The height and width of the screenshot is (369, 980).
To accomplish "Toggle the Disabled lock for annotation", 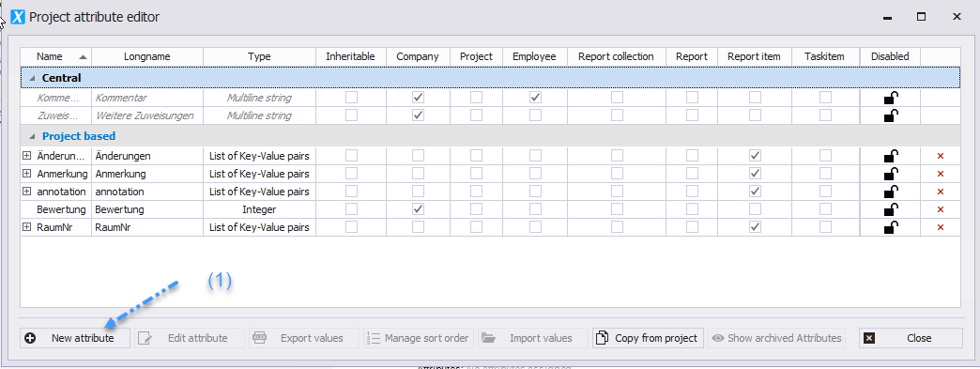I will coord(891,192).
